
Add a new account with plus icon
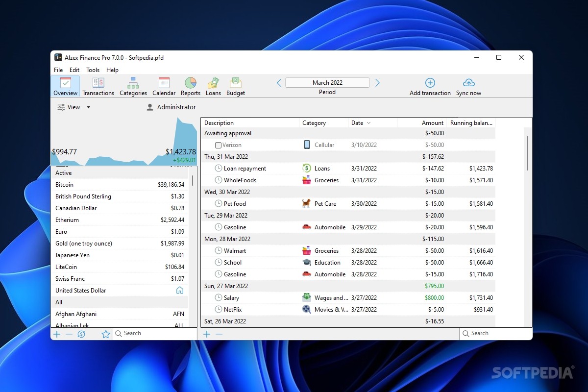[57, 334]
